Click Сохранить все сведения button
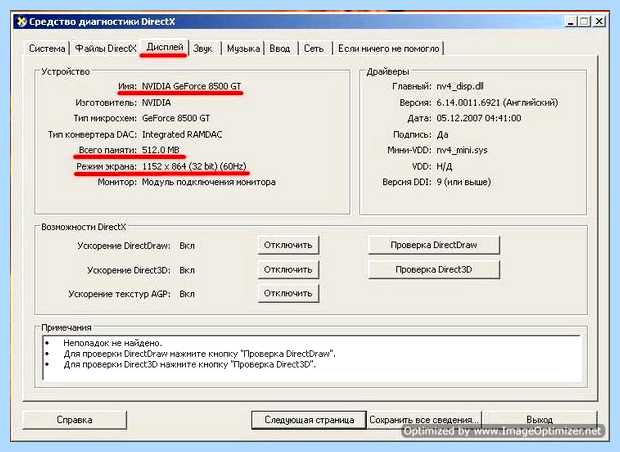Image resolution: width=620 pixels, height=452 pixels. [424, 420]
